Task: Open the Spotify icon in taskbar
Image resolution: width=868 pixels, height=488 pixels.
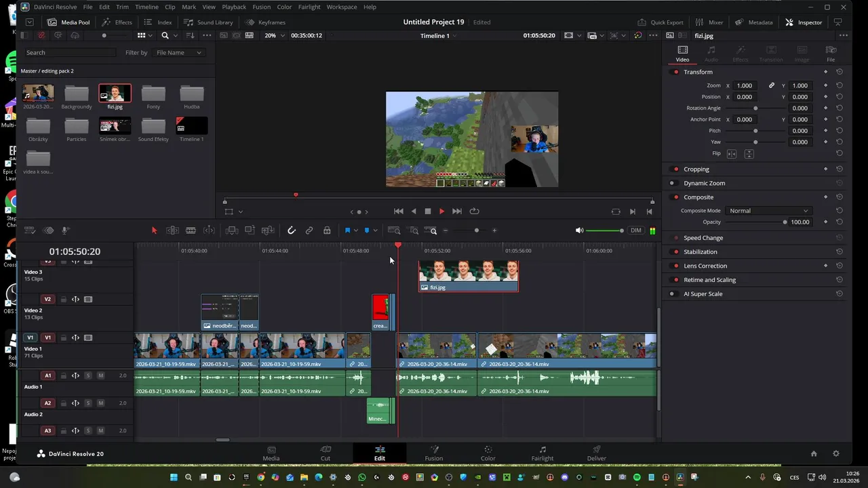Action: pyautogui.click(x=637, y=478)
